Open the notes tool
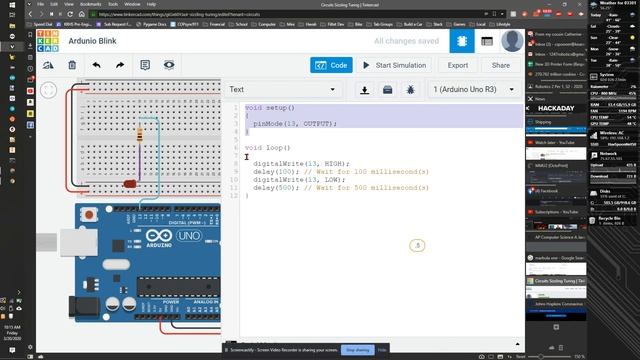The height and width of the screenshot is (360, 640). [145, 65]
